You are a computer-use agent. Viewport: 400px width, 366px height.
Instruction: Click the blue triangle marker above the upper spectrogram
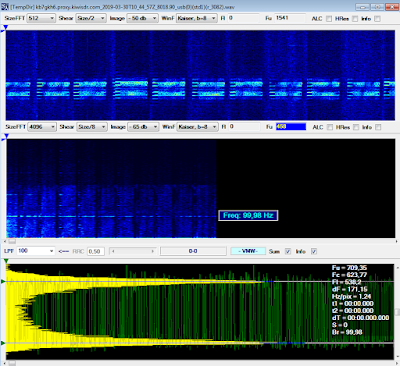[5, 27]
